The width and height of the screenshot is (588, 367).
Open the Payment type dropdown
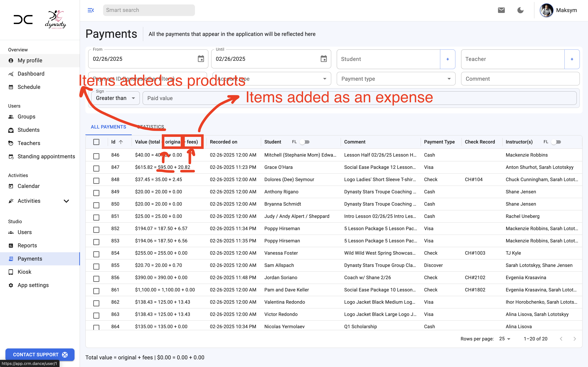(396, 79)
